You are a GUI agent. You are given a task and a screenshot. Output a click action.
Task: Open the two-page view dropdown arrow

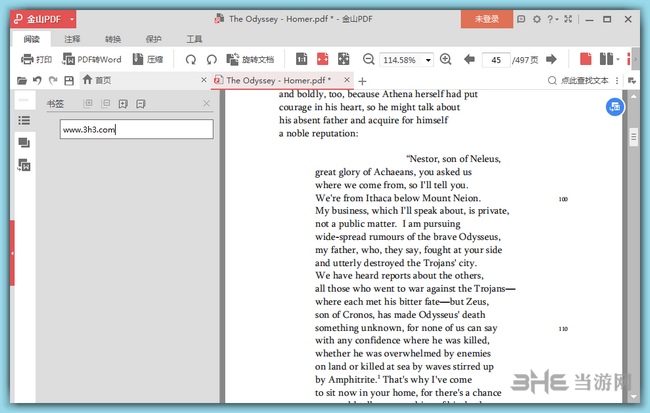coord(618,60)
